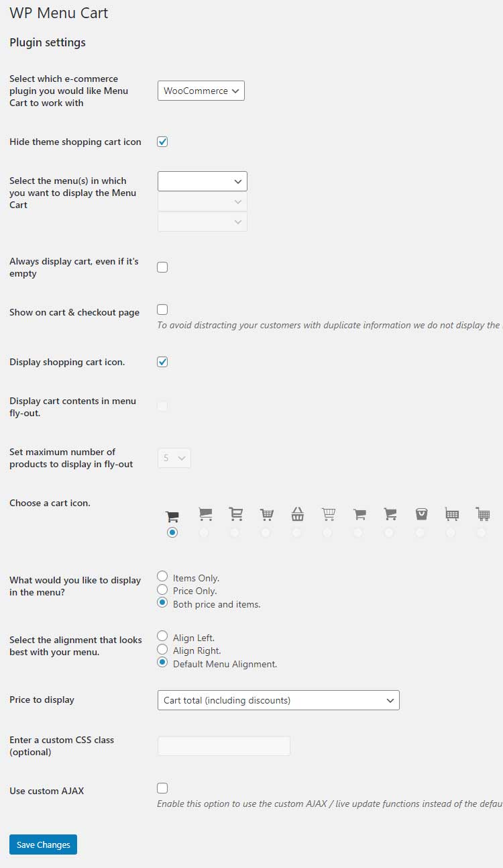The height and width of the screenshot is (868, 503).
Task: Open the e-commerce plugin dropdown
Action: click(x=201, y=90)
